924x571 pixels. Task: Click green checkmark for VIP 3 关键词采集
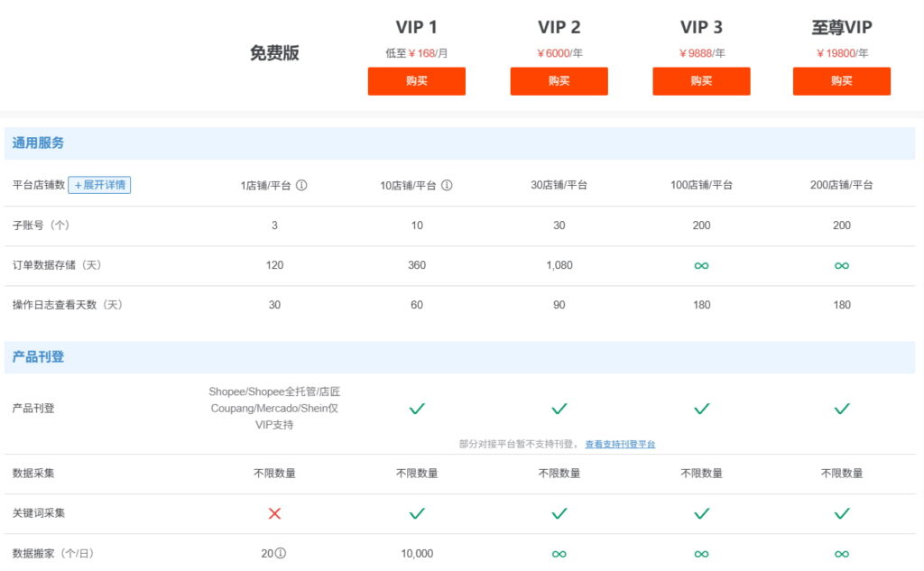point(701,512)
